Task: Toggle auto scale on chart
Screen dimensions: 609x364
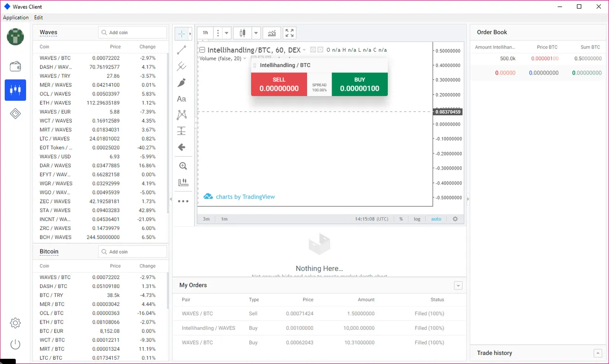Action: [436, 219]
